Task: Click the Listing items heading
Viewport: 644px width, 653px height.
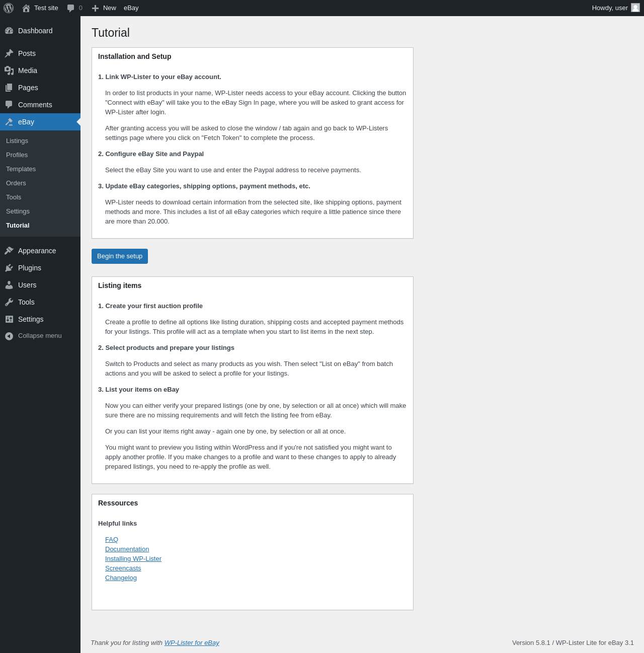Action: 120,285
